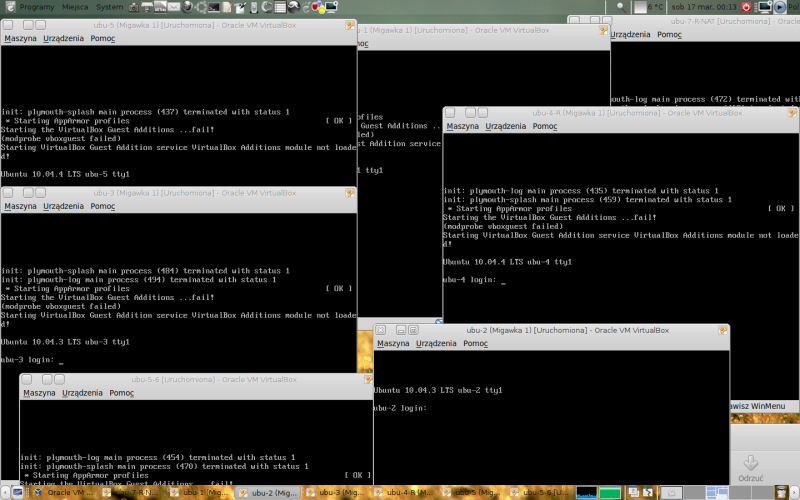Focus the ubu-4 login terminal prompt
800x500 pixels.
click(475, 282)
